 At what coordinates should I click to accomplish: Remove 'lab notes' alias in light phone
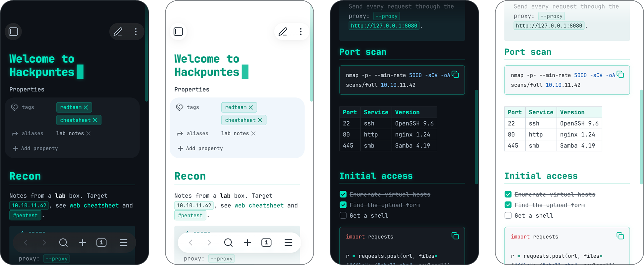[x=253, y=133]
